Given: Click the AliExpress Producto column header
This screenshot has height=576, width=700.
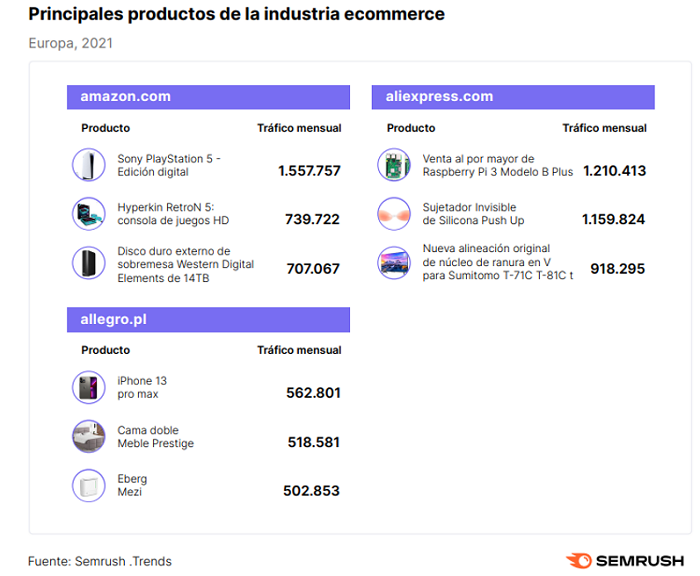Looking at the screenshot, I should 411,128.
